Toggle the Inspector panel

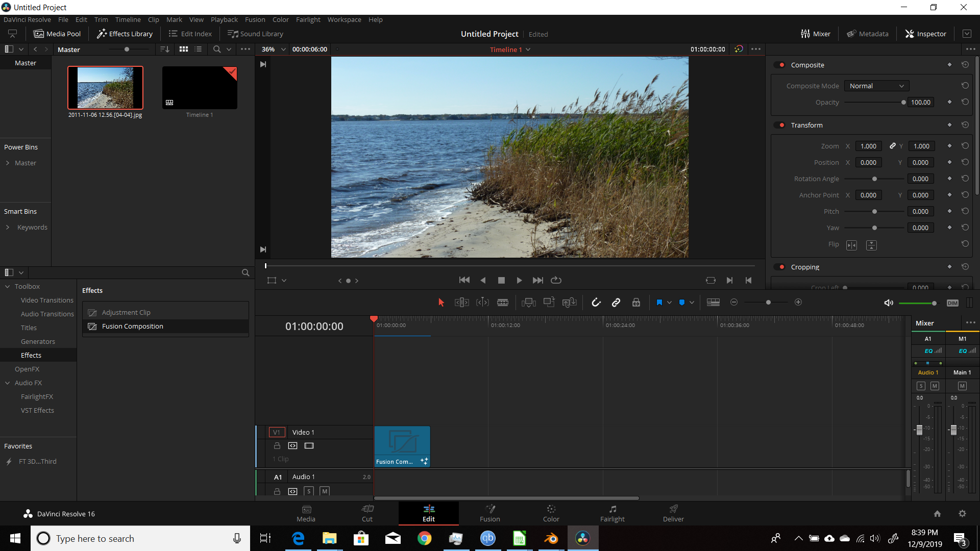pyautogui.click(x=926, y=34)
